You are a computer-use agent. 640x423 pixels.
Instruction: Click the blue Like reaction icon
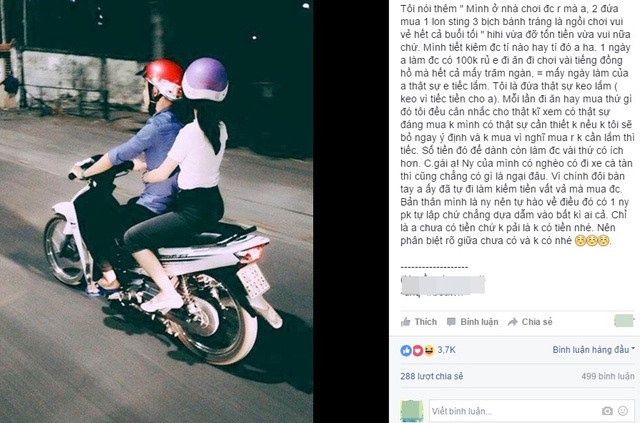[406, 350]
